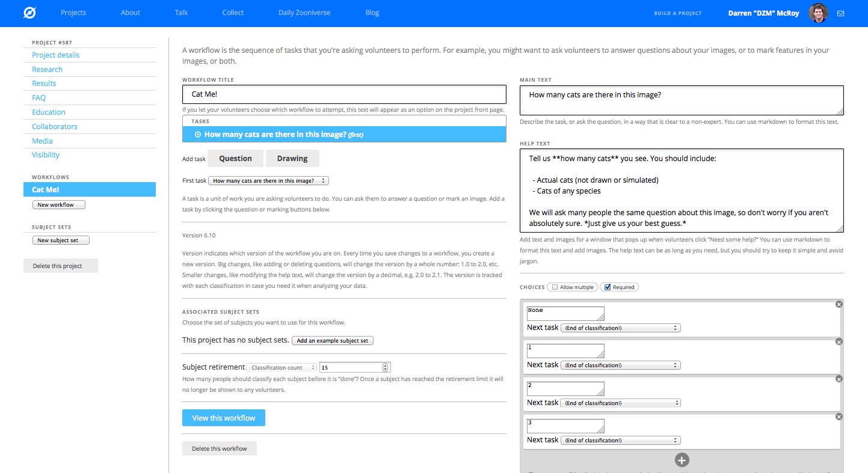Screen dimensions: 868x473
Task: Open the Collaborators sidebar link
Action: coord(55,127)
